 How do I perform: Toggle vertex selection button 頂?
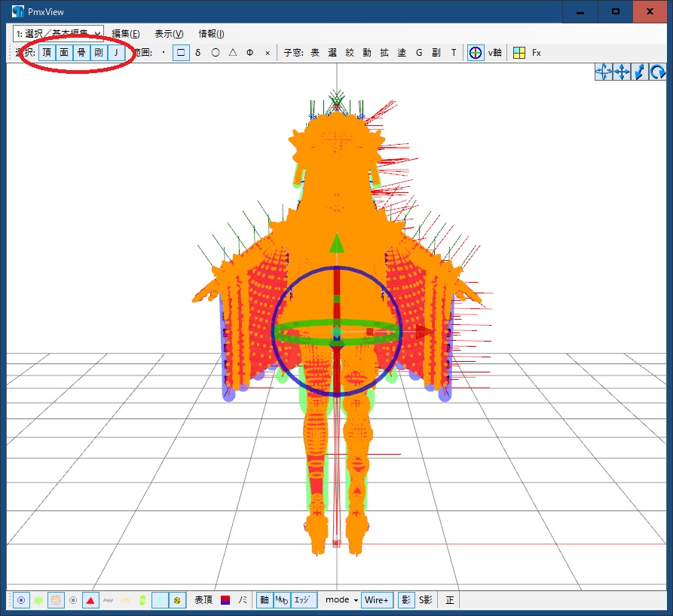(x=47, y=53)
